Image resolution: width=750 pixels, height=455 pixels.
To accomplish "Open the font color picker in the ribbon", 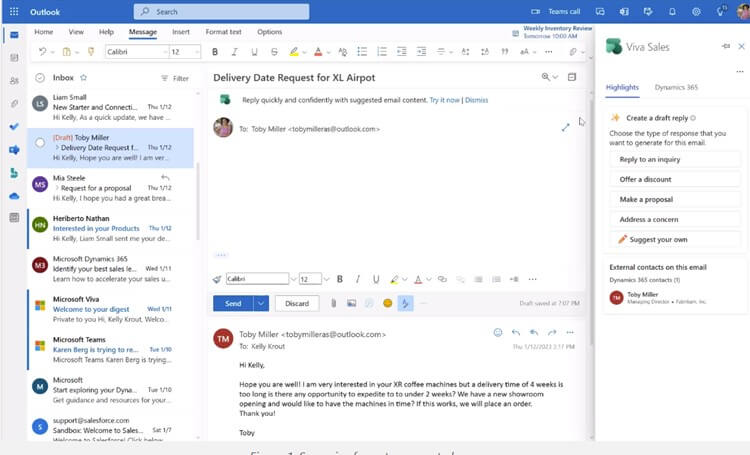I will pyautogui.click(x=318, y=52).
